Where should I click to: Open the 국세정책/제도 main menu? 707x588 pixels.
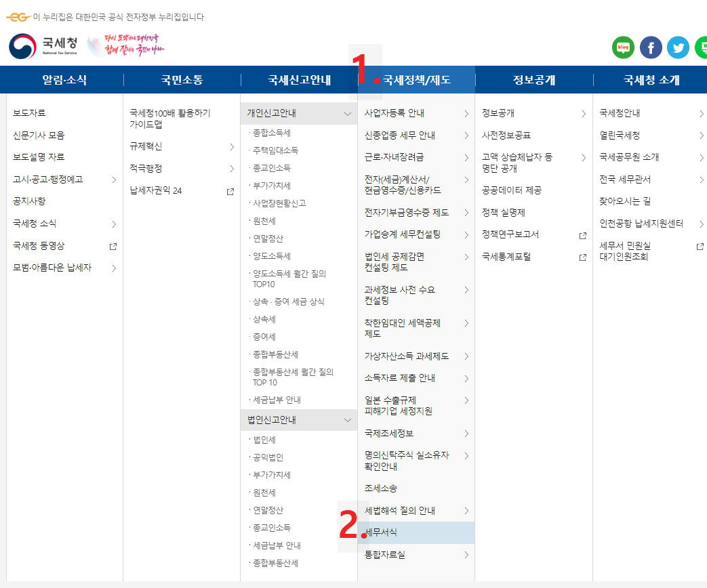[417, 80]
